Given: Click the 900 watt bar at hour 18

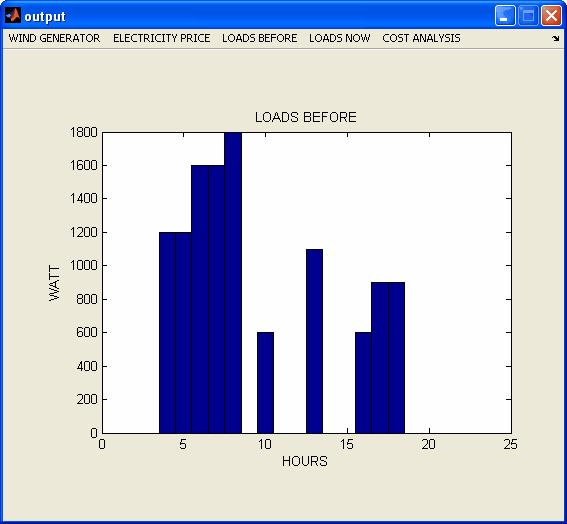Looking at the screenshot, I should (x=397, y=358).
